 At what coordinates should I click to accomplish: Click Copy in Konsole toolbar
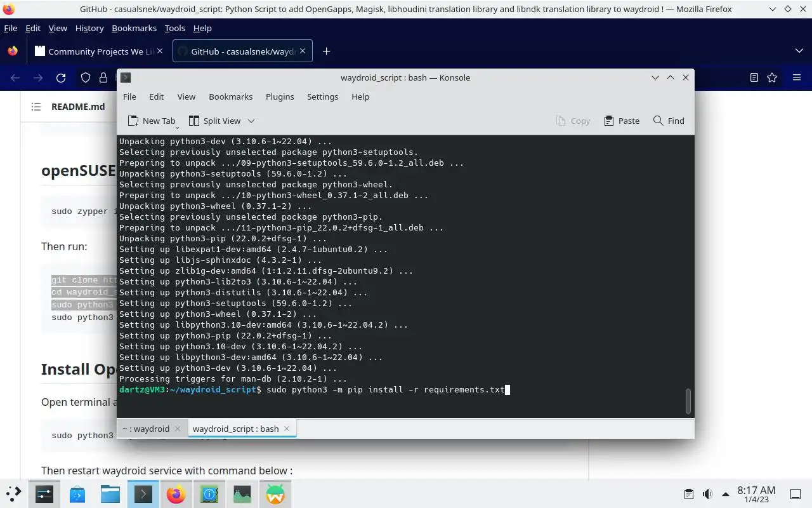573,121
